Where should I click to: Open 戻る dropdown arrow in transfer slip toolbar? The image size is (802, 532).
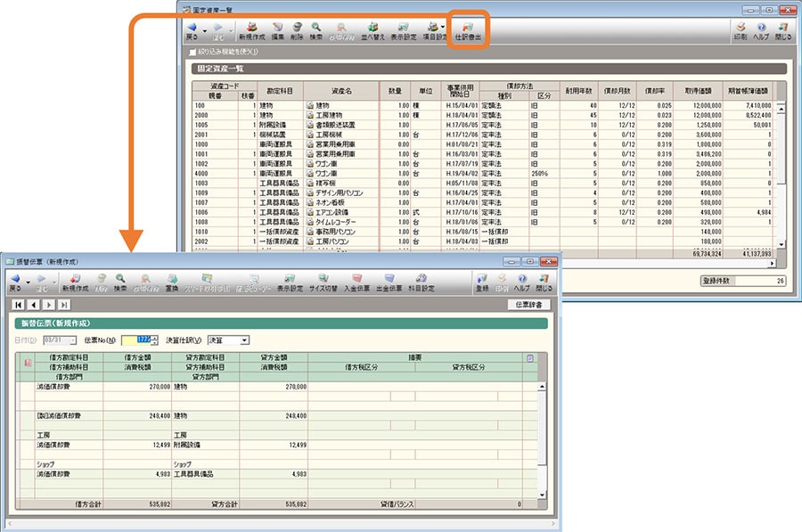point(28,282)
